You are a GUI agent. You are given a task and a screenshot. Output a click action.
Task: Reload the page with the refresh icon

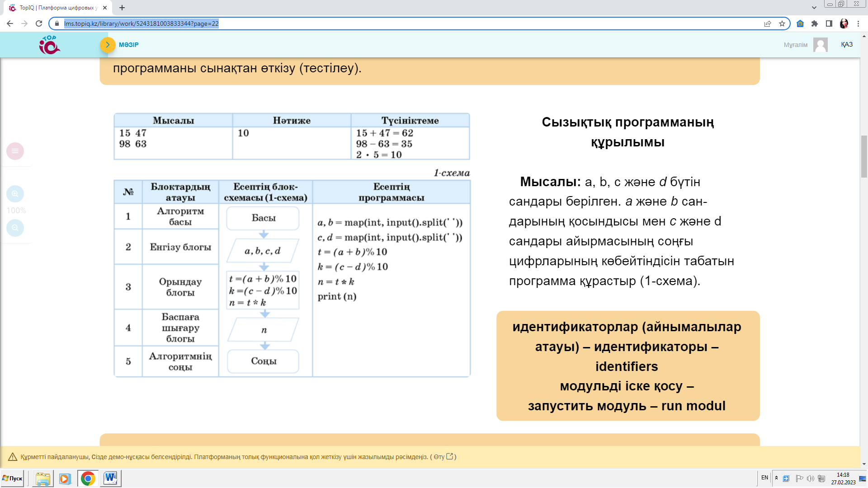pos(39,23)
